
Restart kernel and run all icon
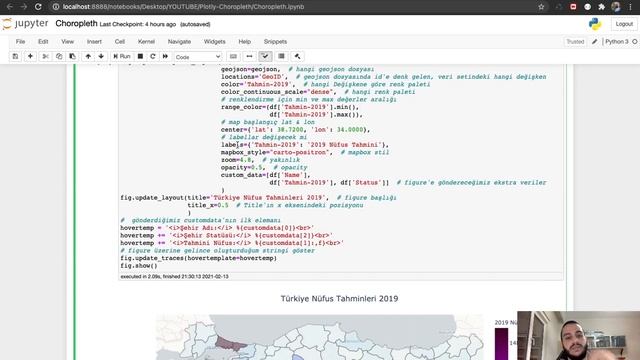pos(165,56)
